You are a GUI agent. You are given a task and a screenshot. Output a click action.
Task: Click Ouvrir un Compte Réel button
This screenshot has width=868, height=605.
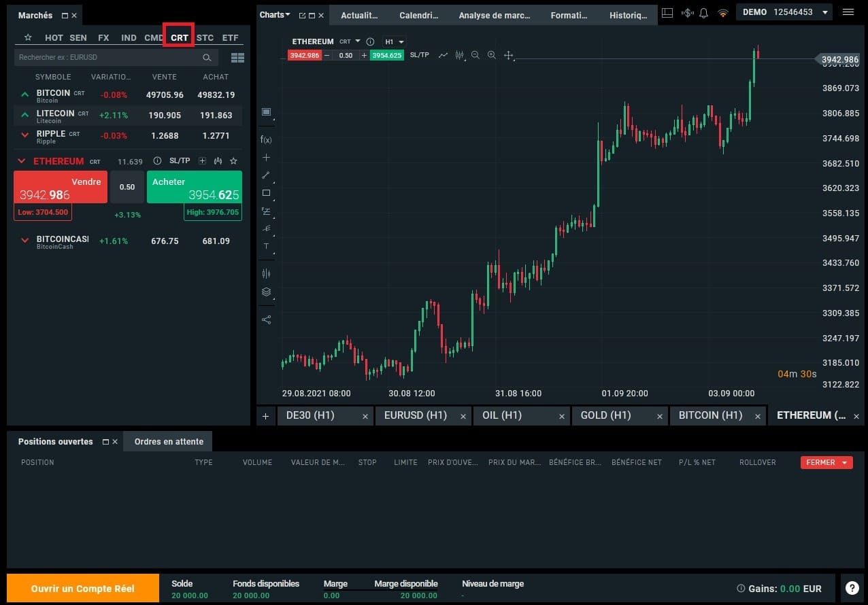pyautogui.click(x=83, y=589)
